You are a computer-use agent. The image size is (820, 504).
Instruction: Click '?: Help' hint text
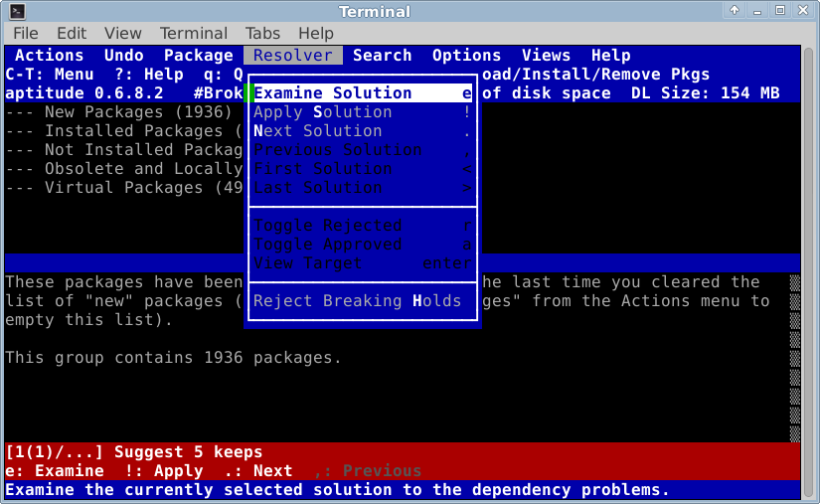coord(148,75)
